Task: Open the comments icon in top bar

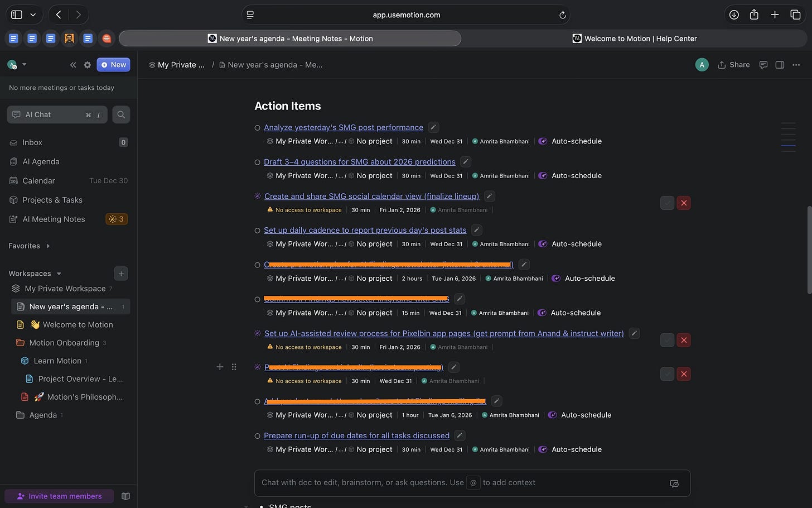Action: [763, 65]
